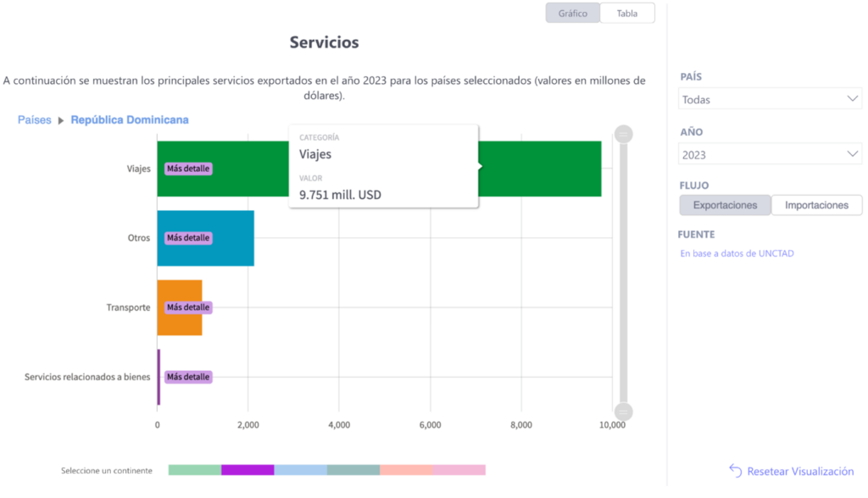Open the UNCTAD data source link
The width and height of the screenshot is (868, 498).
[x=737, y=253]
